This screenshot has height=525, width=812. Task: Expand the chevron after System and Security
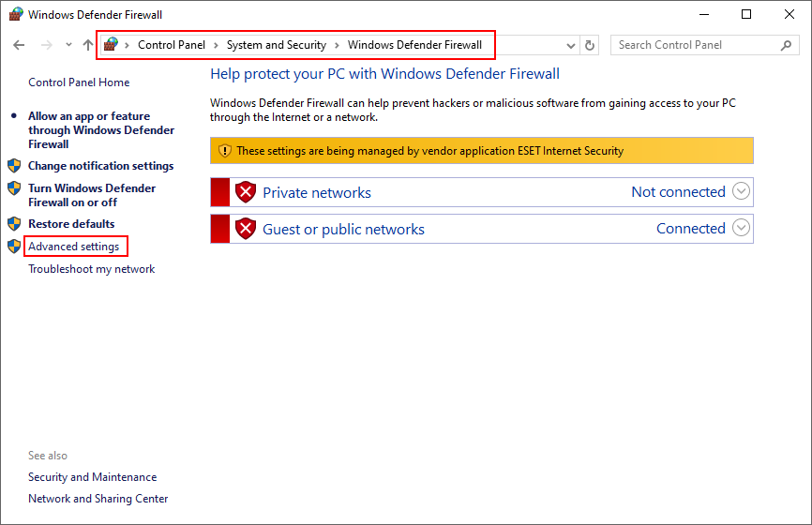pyautogui.click(x=338, y=46)
